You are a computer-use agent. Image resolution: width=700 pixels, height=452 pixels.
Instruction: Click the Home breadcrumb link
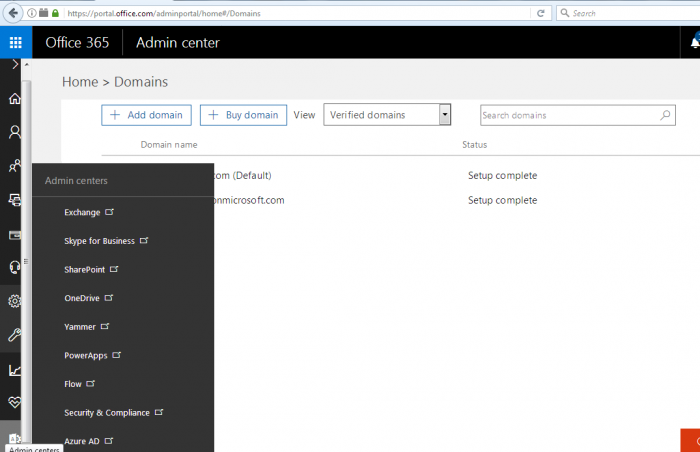tap(80, 82)
